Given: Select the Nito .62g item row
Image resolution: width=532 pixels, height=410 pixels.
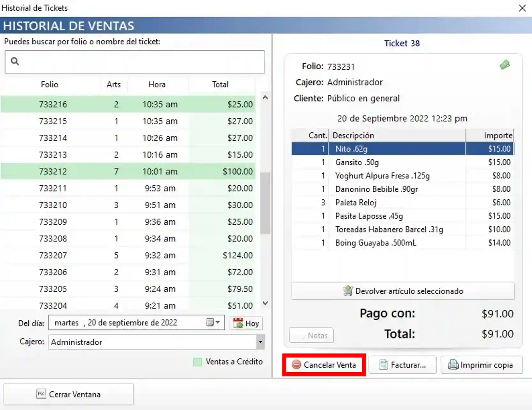Looking at the screenshot, I should [403, 149].
